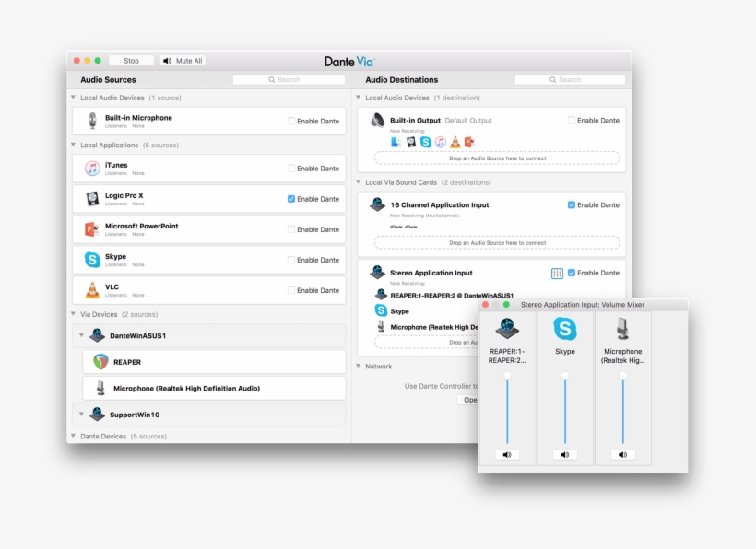Screen dimensions: 756x549
Task: Enable Dante for iTunes
Action: click(x=291, y=169)
